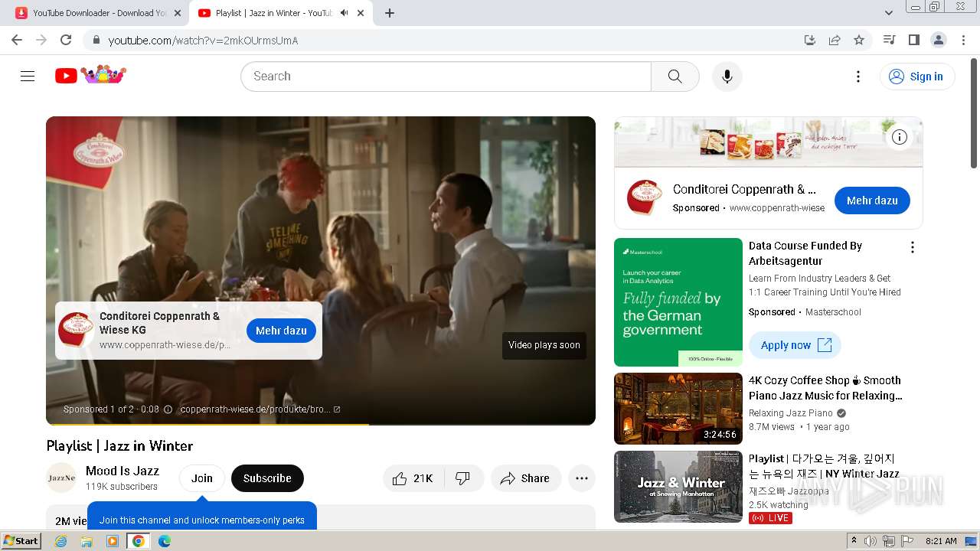Open Windows Start menu

pos(21,540)
